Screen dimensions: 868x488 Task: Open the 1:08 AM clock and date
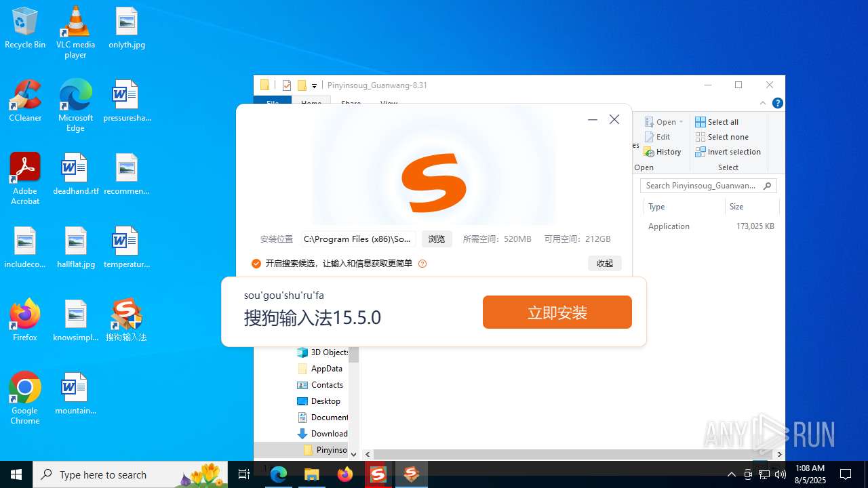tap(810, 474)
